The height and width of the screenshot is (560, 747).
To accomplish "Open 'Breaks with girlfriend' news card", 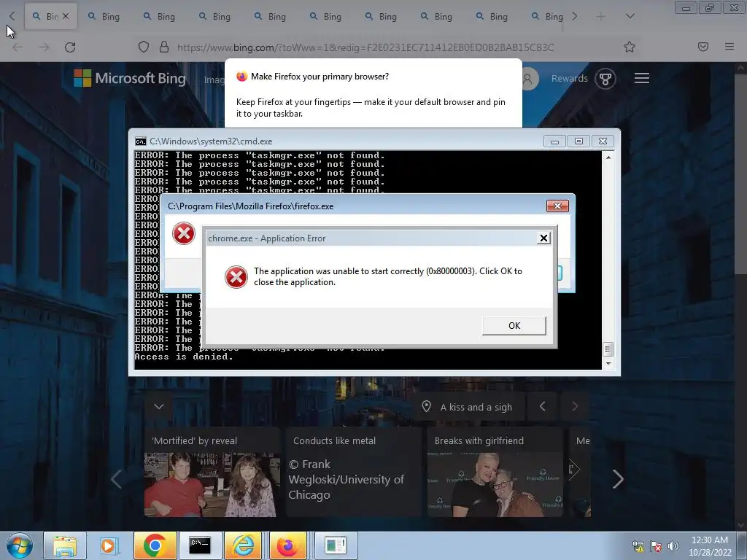I will pos(495,472).
